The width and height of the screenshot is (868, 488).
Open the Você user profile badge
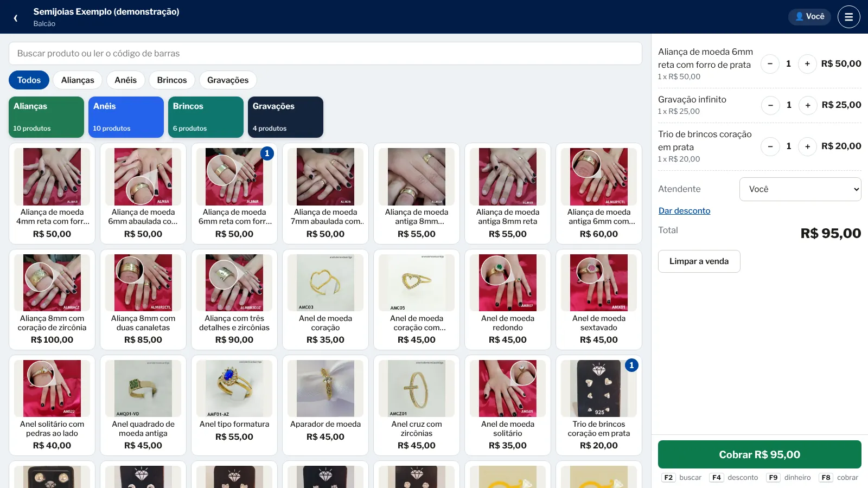coord(809,17)
